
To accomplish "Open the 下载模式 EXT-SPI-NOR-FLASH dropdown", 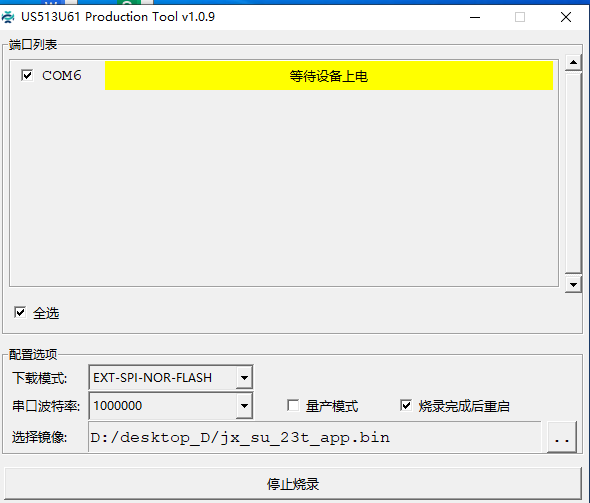I will (244, 377).
